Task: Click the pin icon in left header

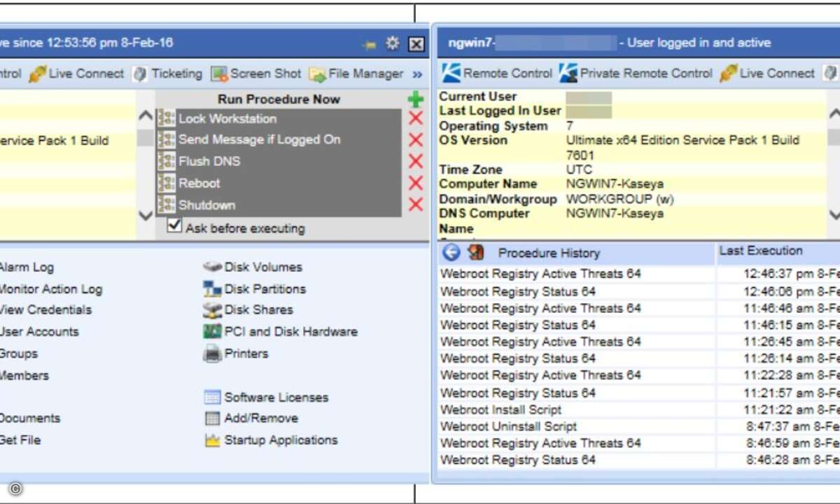Action: click(369, 45)
